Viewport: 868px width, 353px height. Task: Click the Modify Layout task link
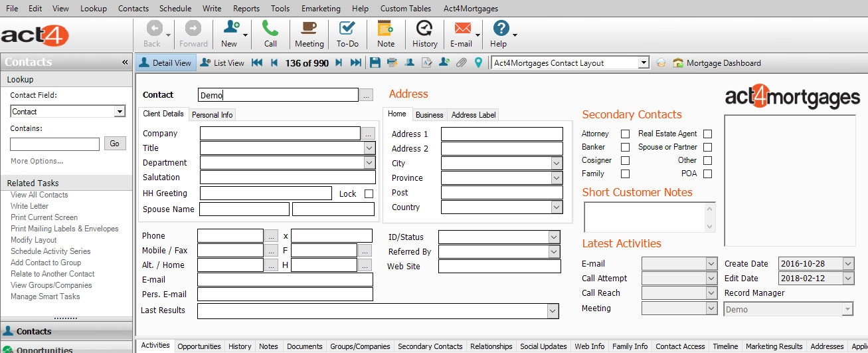(34, 240)
